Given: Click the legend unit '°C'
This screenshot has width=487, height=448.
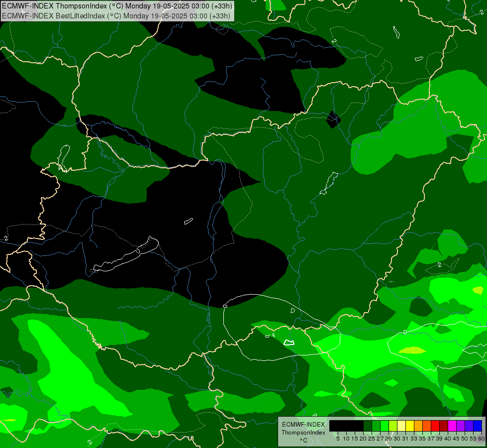Looking at the screenshot, I should (x=304, y=441).
